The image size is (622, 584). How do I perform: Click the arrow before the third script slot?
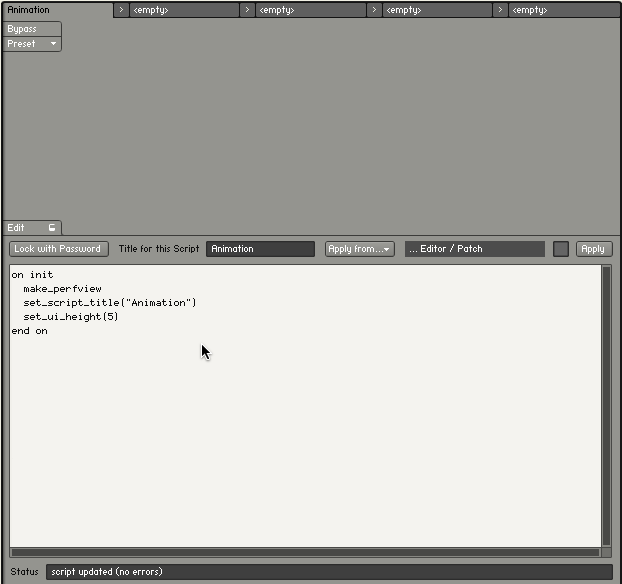(x=247, y=10)
